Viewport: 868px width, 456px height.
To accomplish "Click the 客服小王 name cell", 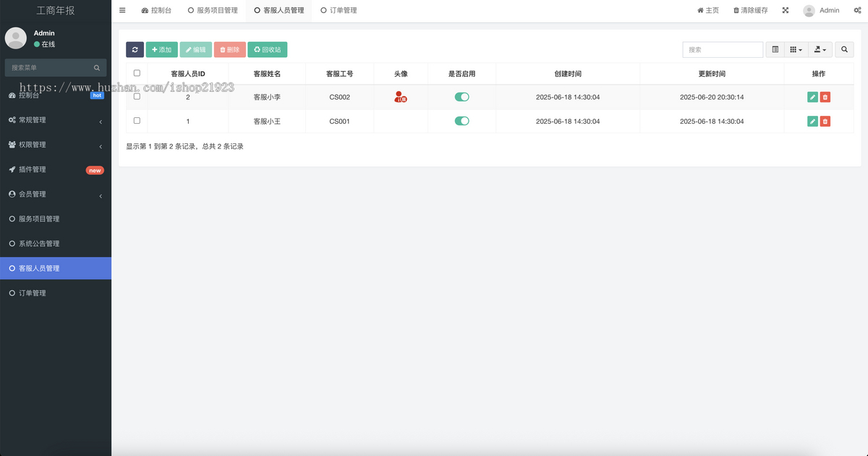I will (x=267, y=121).
